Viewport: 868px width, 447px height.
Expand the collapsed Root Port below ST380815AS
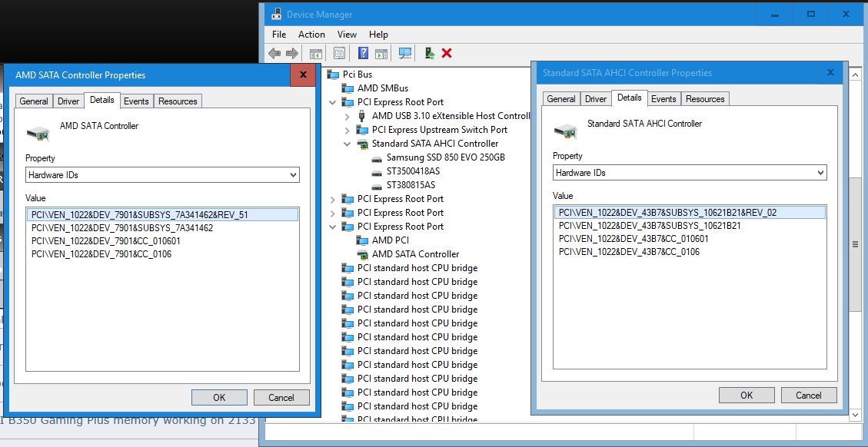(x=332, y=199)
